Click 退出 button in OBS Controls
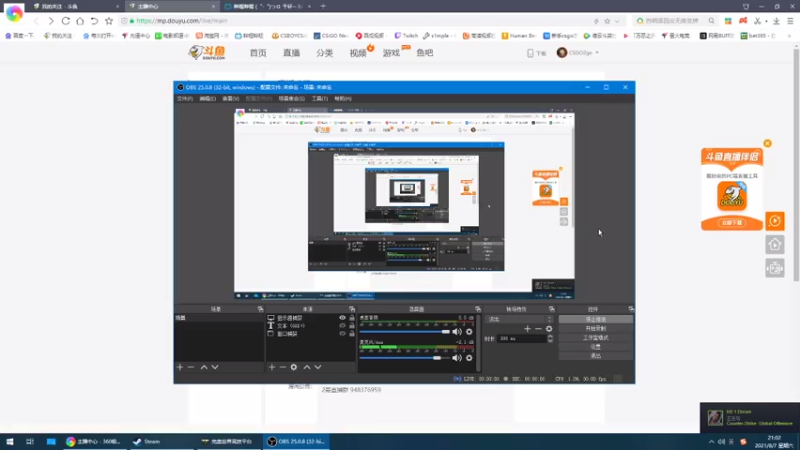 click(595, 356)
